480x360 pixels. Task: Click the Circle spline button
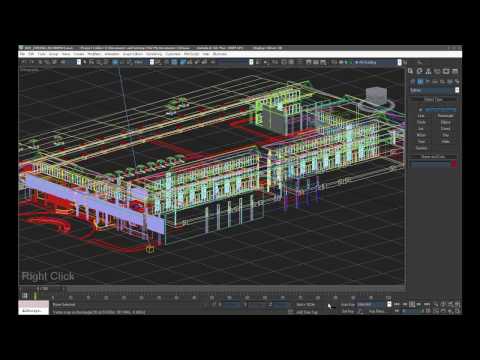[x=421, y=122]
